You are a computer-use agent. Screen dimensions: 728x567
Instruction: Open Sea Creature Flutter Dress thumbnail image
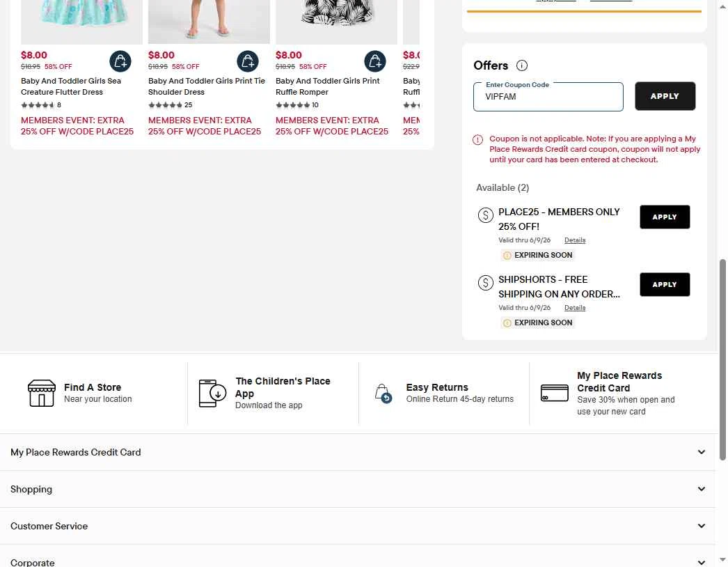point(81,22)
